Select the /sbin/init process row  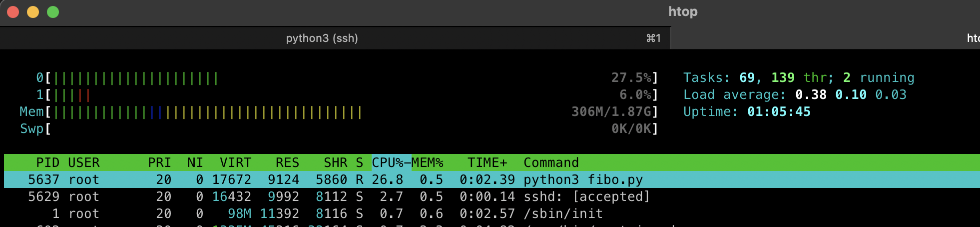point(492,213)
